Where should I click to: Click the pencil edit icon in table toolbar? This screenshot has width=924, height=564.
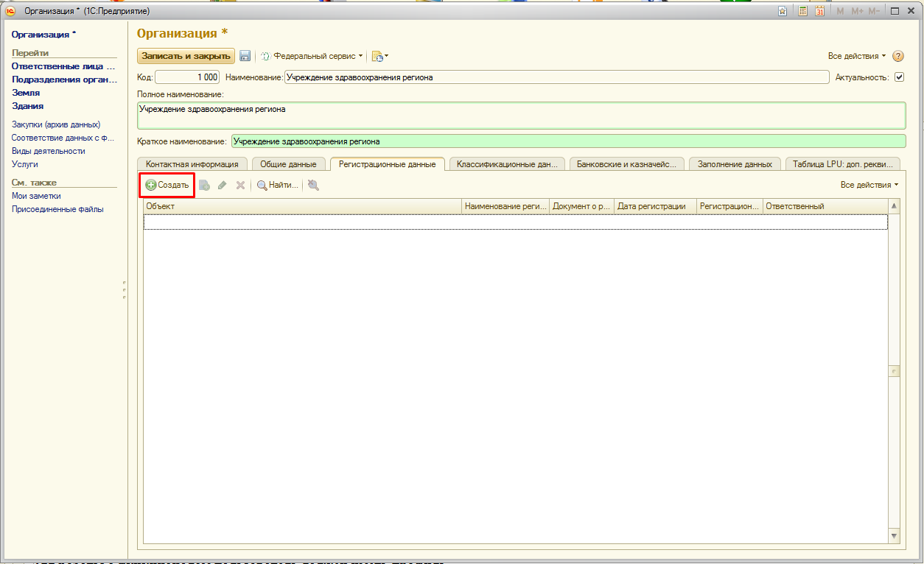click(222, 186)
